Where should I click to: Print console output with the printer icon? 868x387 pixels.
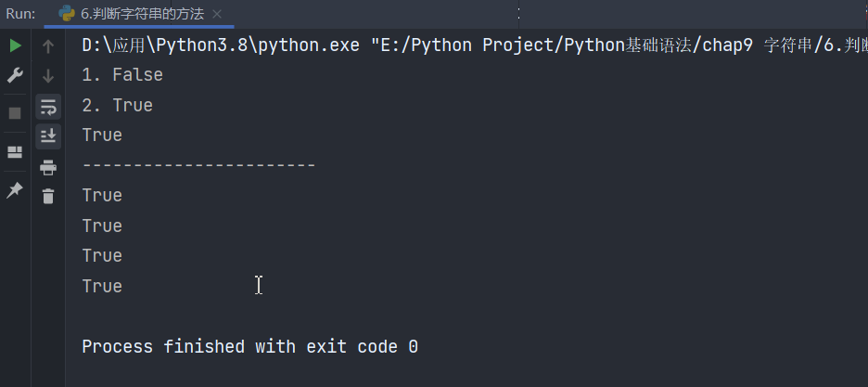click(x=48, y=167)
